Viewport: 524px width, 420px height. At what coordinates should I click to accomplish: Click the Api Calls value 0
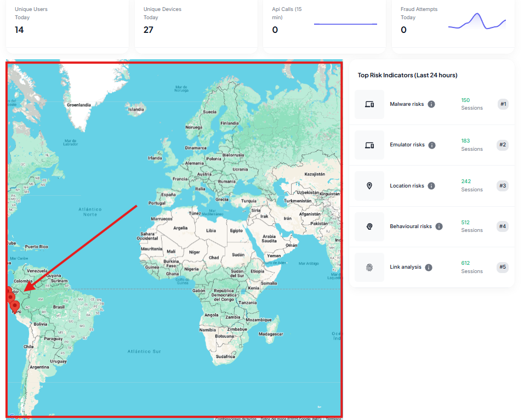click(x=275, y=30)
